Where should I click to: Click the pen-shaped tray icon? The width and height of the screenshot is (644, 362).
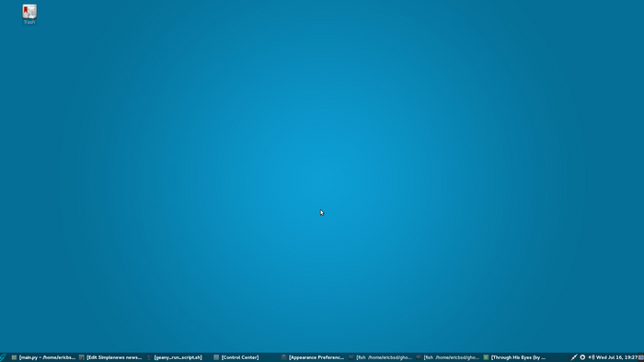574,357
